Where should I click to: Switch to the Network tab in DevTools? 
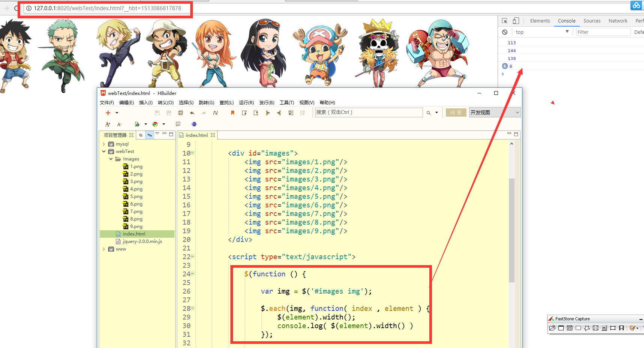tap(618, 21)
